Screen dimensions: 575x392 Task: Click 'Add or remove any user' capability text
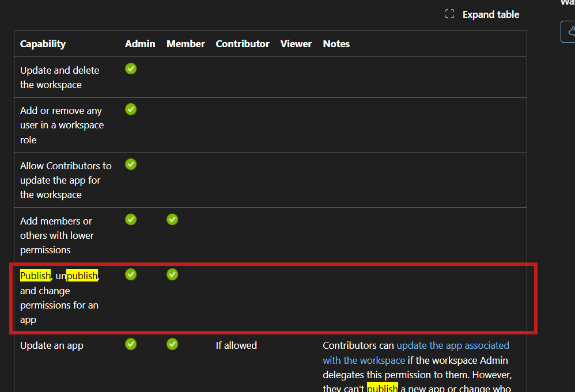coord(62,125)
